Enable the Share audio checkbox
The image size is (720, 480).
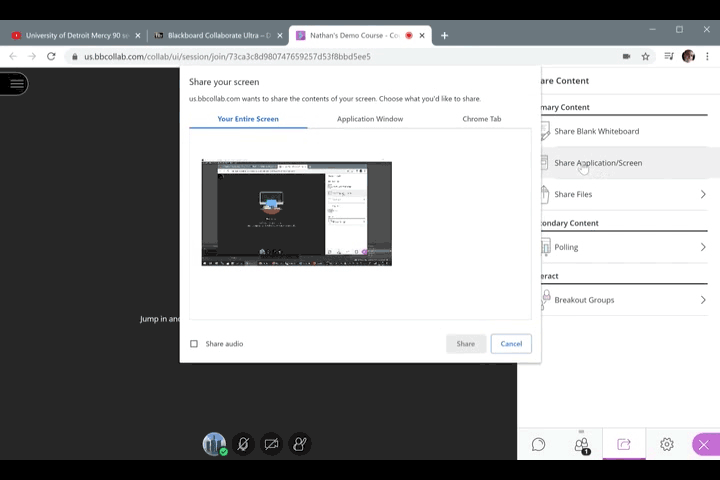click(x=194, y=344)
